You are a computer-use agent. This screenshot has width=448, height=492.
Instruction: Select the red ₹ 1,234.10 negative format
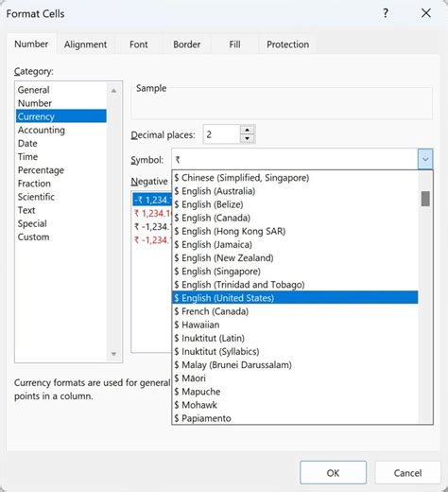pos(152,214)
